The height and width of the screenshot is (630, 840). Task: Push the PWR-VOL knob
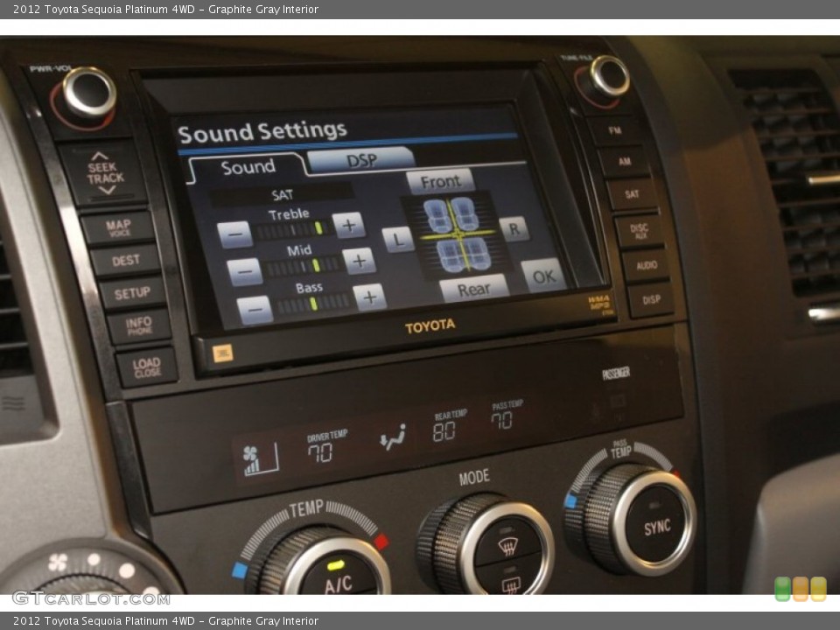click(89, 93)
